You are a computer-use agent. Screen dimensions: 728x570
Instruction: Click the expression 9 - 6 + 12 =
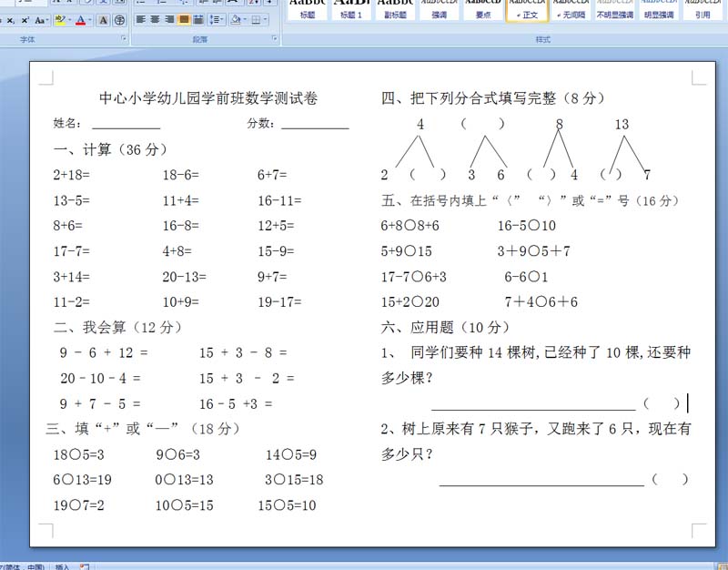104,352
